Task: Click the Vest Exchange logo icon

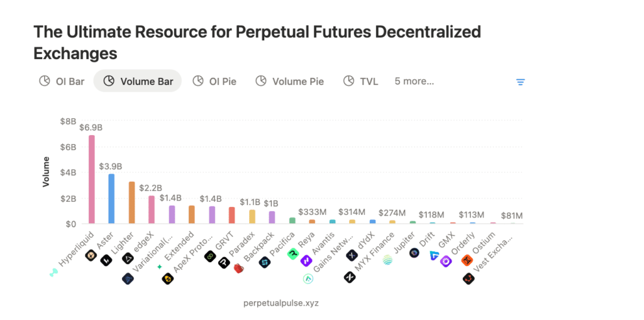Action: click(469, 279)
